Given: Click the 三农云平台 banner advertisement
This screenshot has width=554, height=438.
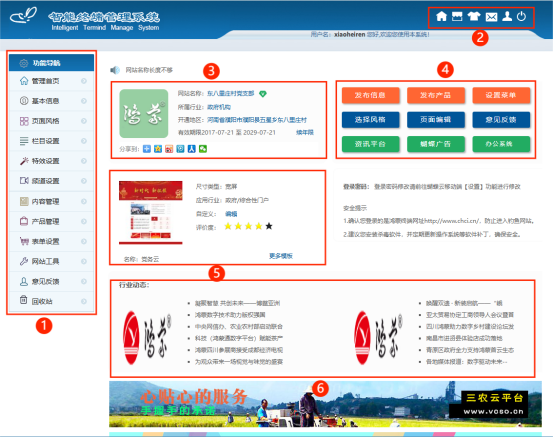Looking at the screenshot, I should [325, 404].
